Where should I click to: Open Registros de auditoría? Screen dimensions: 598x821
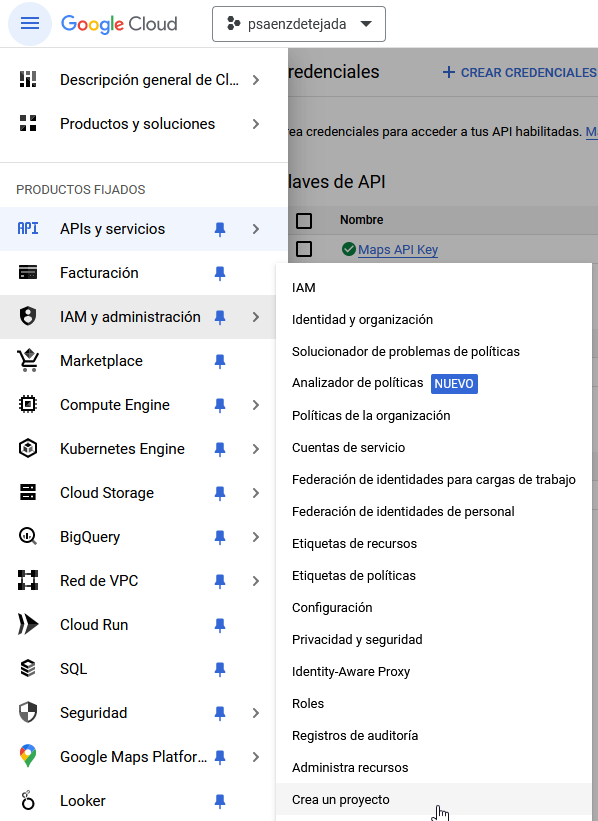(x=434, y=735)
